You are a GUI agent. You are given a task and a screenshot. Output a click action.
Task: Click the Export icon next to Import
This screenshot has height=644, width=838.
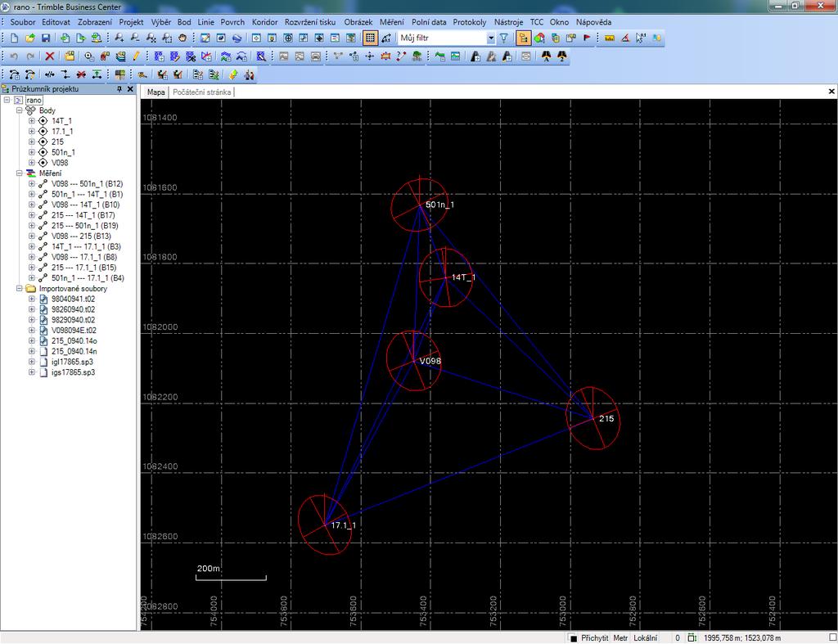tap(81, 38)
